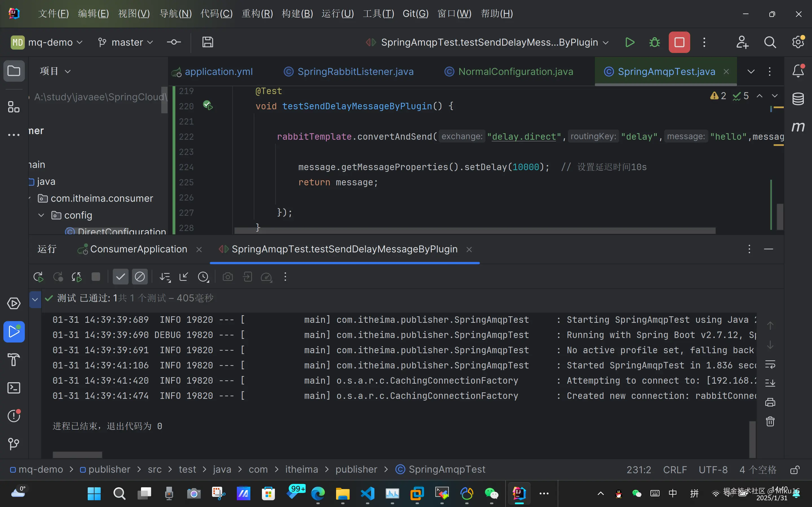Collapse the config folder in project tree
The width and height of the screenshot is (812, 507).
click(x=41, y=215)
